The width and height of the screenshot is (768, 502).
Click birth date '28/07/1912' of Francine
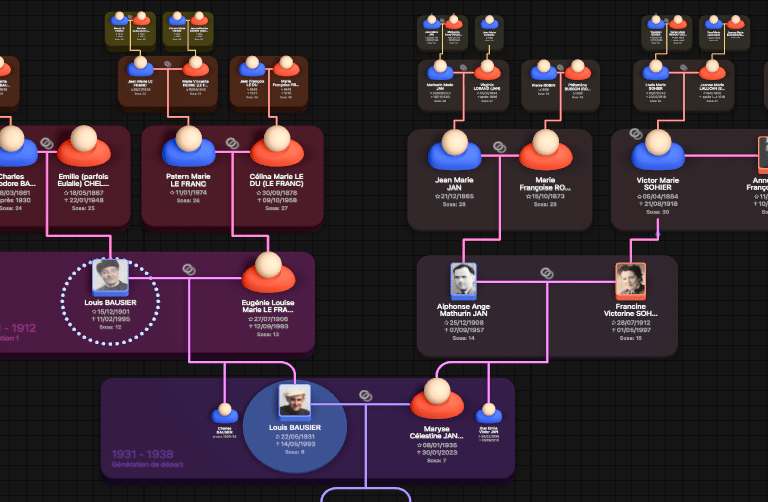[631, 323]
